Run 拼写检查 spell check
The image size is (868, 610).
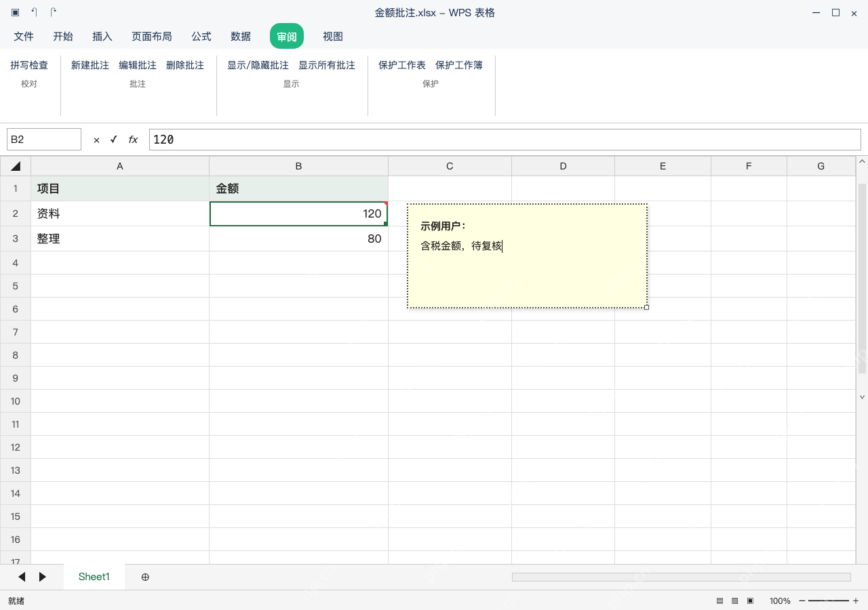coord(29,65)
